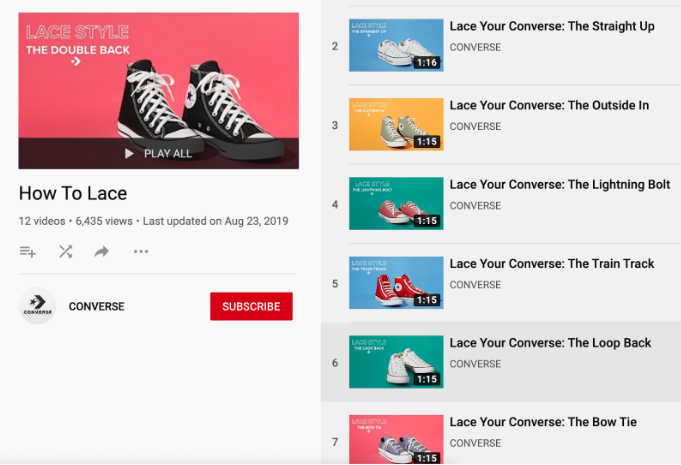Select 'Lace Your Converse: The Outside In' title
This screenshot has width=681, height=465.
click(549, 106)
